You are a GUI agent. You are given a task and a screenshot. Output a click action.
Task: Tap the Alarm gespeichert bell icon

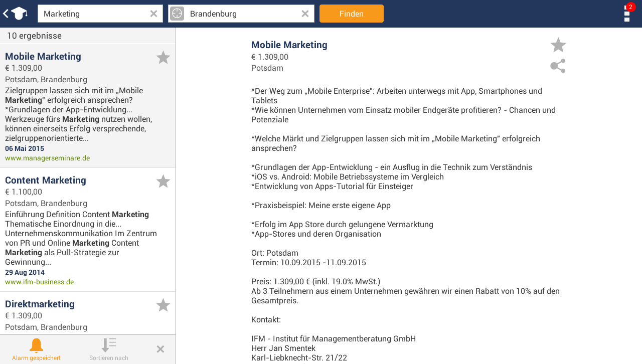(36, 349)
